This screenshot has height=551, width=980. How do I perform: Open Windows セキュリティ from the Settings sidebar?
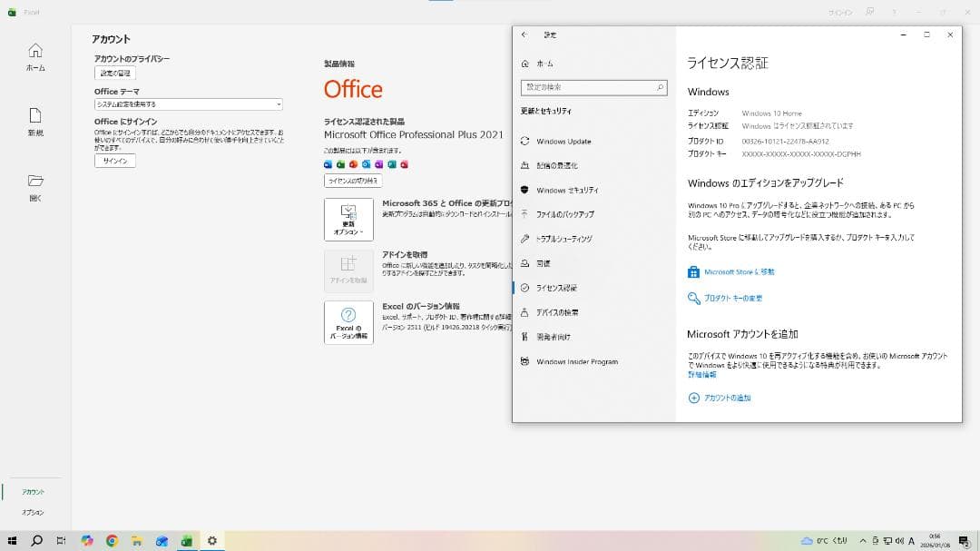point(524,191)
